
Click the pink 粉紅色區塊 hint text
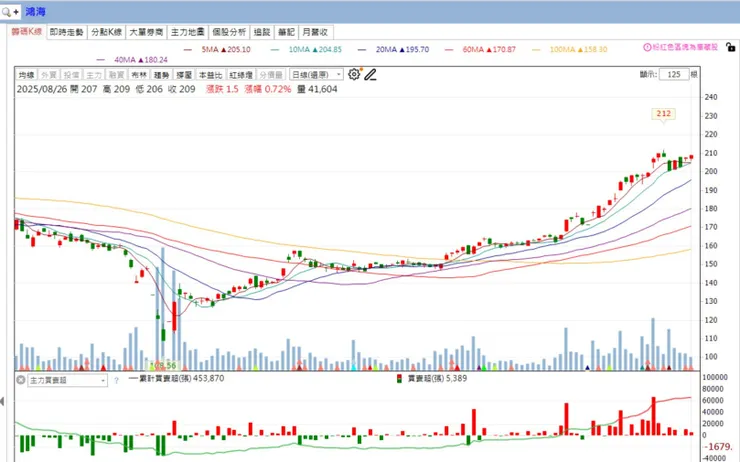[685, 47]
